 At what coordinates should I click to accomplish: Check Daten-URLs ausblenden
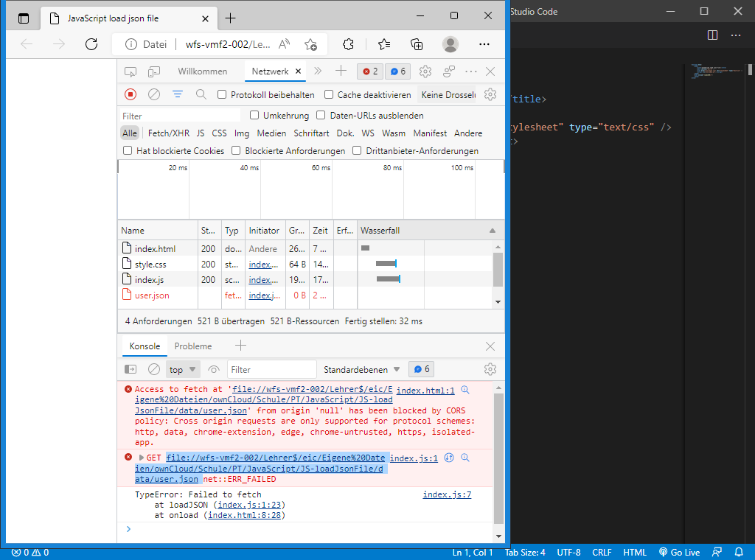pyautogui.click(x=321, y=115)
